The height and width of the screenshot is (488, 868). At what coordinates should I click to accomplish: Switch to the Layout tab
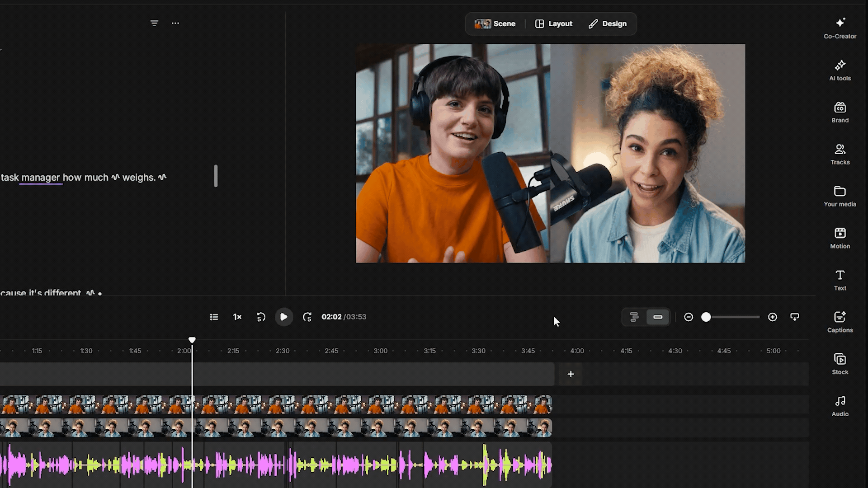[x=554, y=24]
